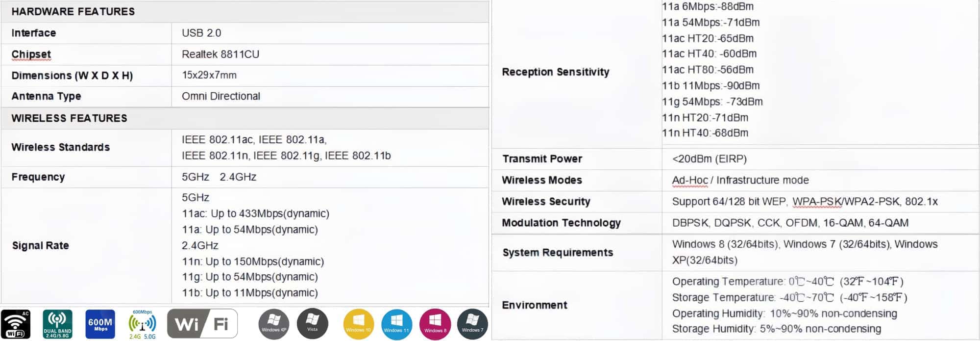The image size is (980, 341).
Task: Click the Transmit Power value <20dBm (EIRP)
Action: (709, 159)
